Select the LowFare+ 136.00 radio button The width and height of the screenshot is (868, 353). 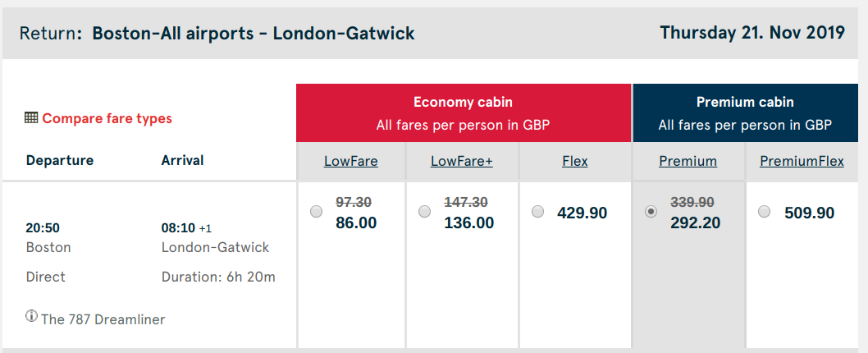point(424,212)
